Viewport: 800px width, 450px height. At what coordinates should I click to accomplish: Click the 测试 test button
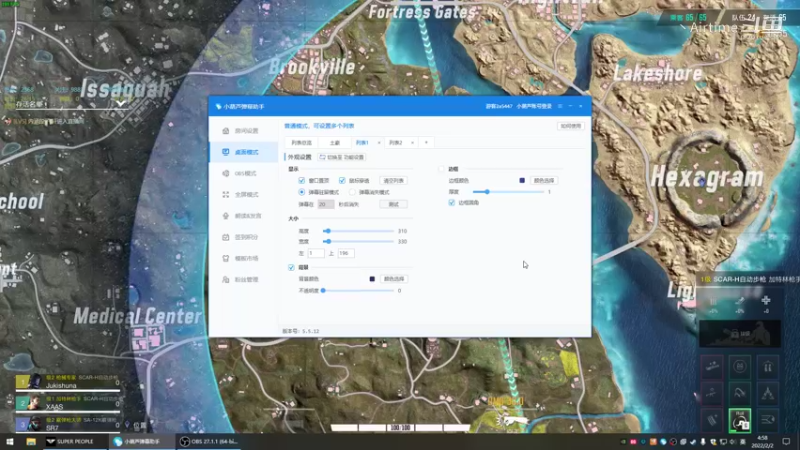(x=393, y=204)
